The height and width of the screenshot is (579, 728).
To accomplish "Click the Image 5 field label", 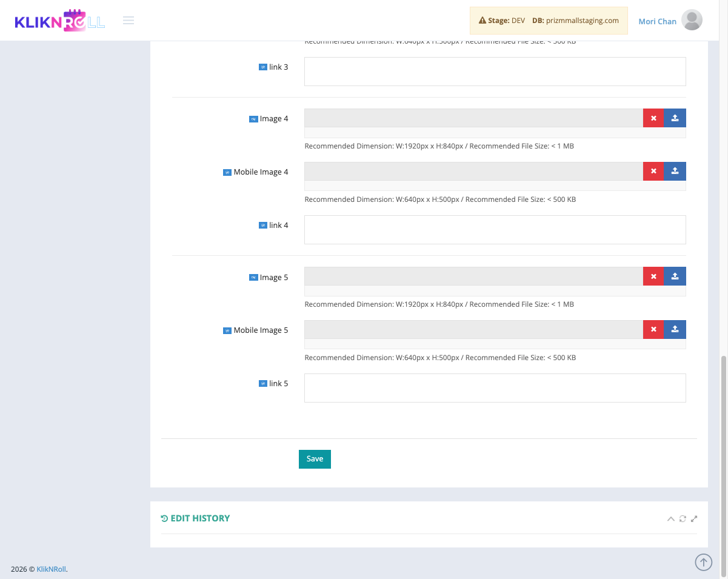I will tap(274, 278).
